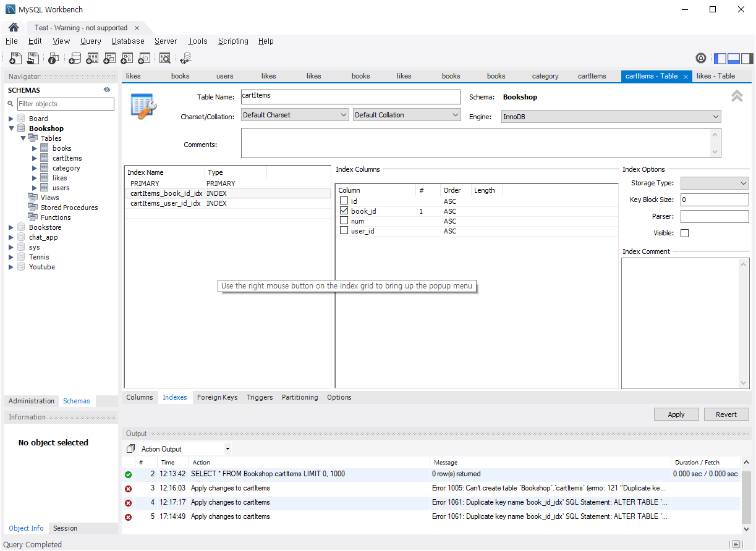Expand the cartItems table node

pyautogui.click(x=35, y=158)
